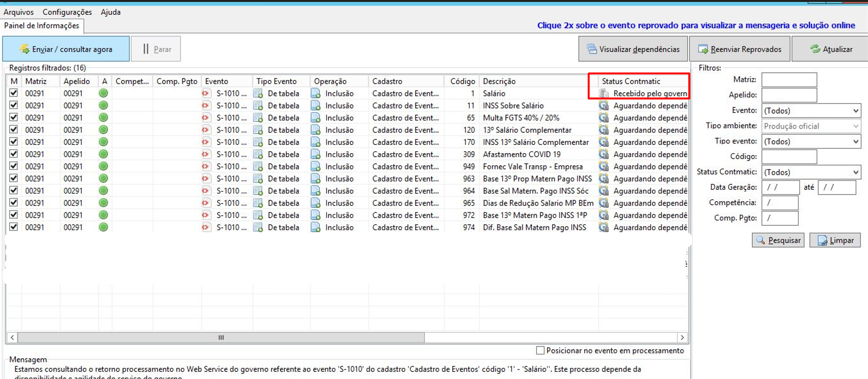Image resolution: width=868 pixels, height=379 pixels.
Task: Click the De tabela icon in code 972 row
Action: pos(258,215)
